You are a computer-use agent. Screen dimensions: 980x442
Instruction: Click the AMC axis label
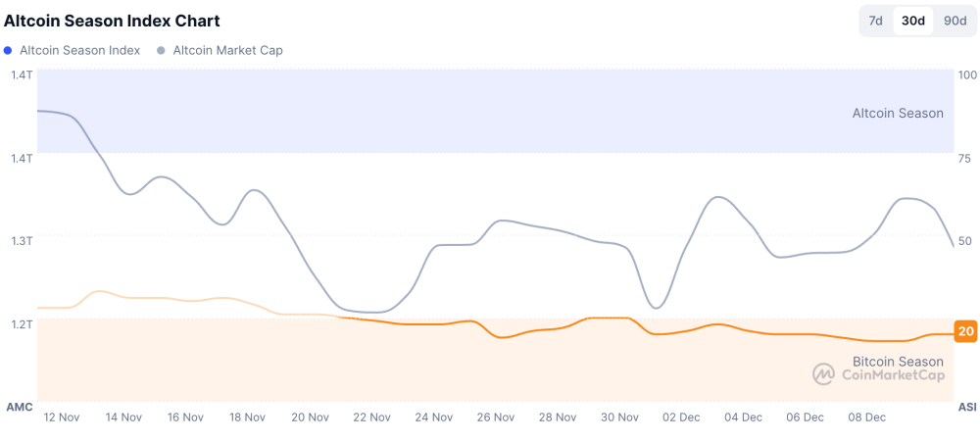pyautogui.click(x=20, y=407)
